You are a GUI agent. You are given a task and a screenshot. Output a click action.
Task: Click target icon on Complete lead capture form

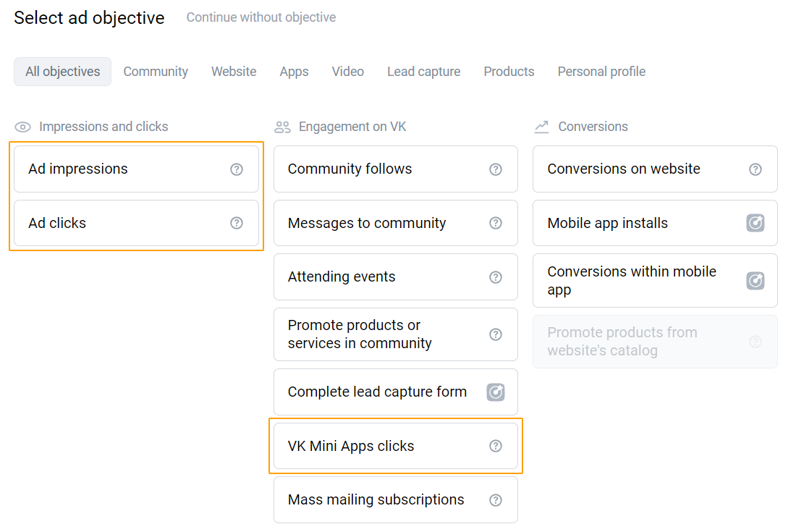point(496,392)
